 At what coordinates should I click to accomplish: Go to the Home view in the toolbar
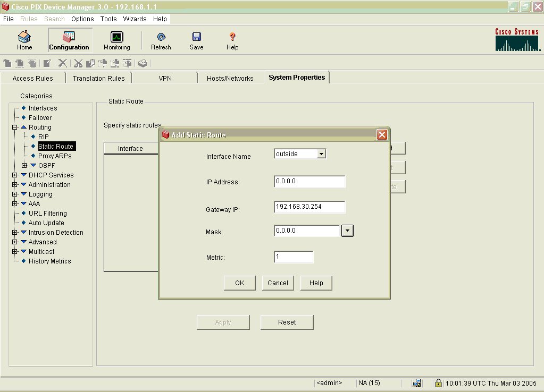[x=24, y=40]
